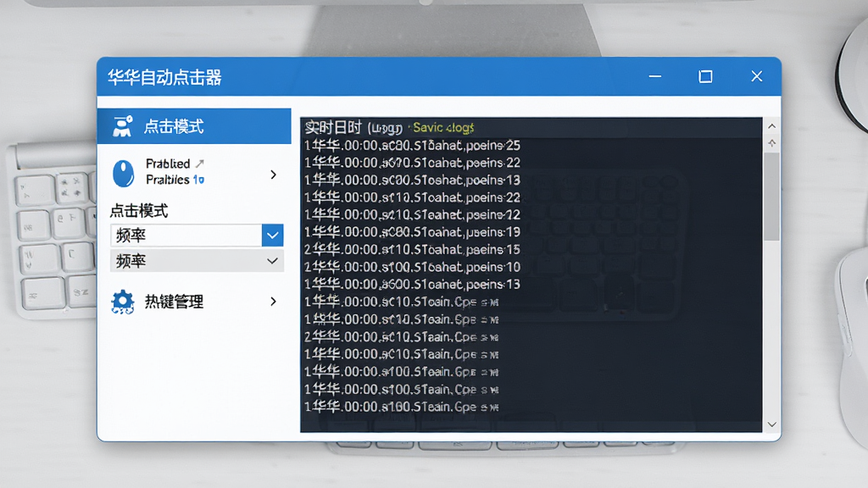Click the arrow of the second 频率 dropdown
Viewport: 868px width, 488px height.
pos(272,261)
